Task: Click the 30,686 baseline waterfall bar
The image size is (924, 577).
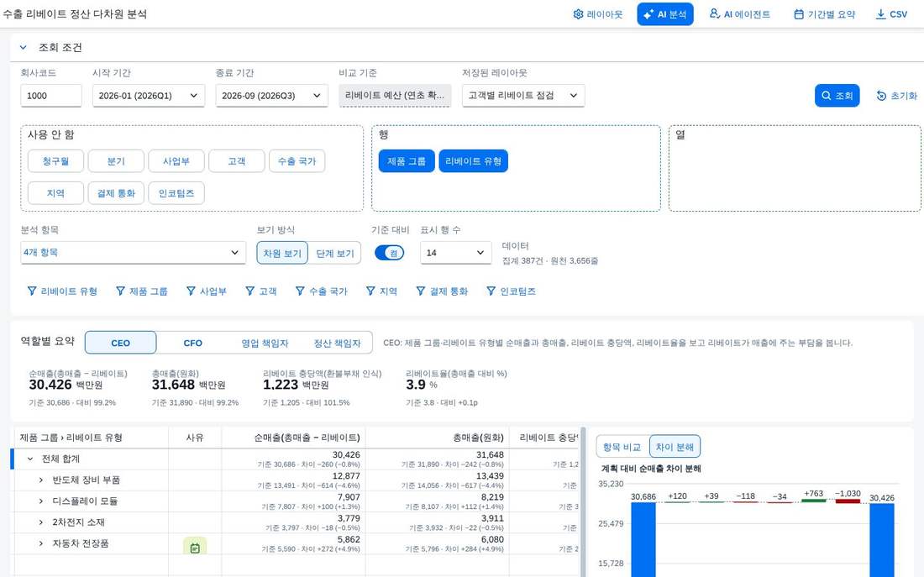Action: point(643,539)
